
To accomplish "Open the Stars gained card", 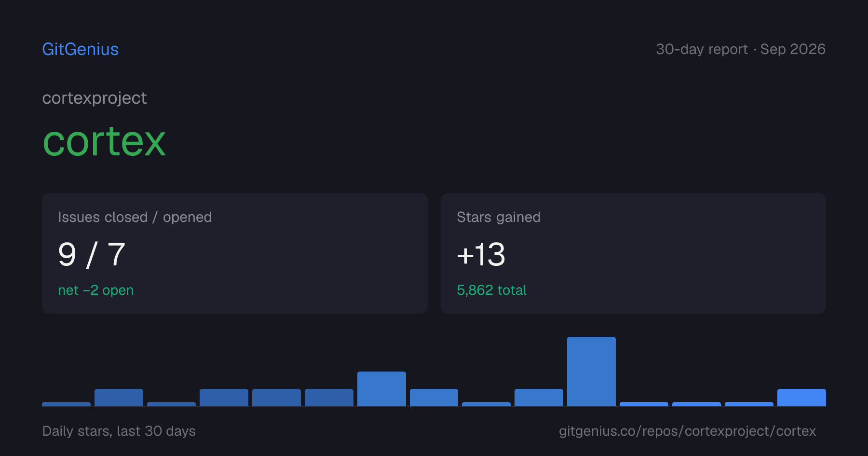I will pyautogui.click(x=633, y=253).
